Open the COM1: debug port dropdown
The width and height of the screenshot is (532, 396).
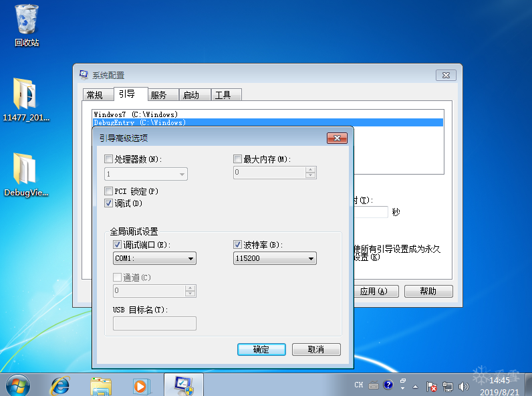(x=154, y=258)
